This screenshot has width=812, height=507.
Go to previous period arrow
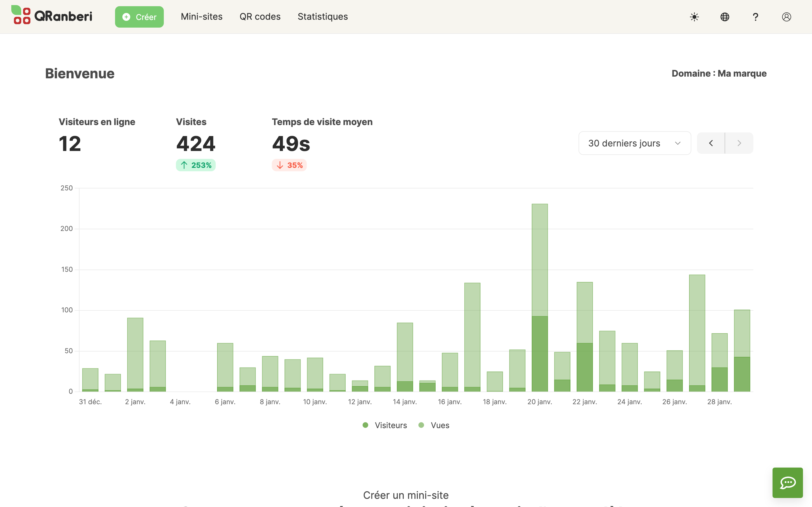(x=711, y=143)
